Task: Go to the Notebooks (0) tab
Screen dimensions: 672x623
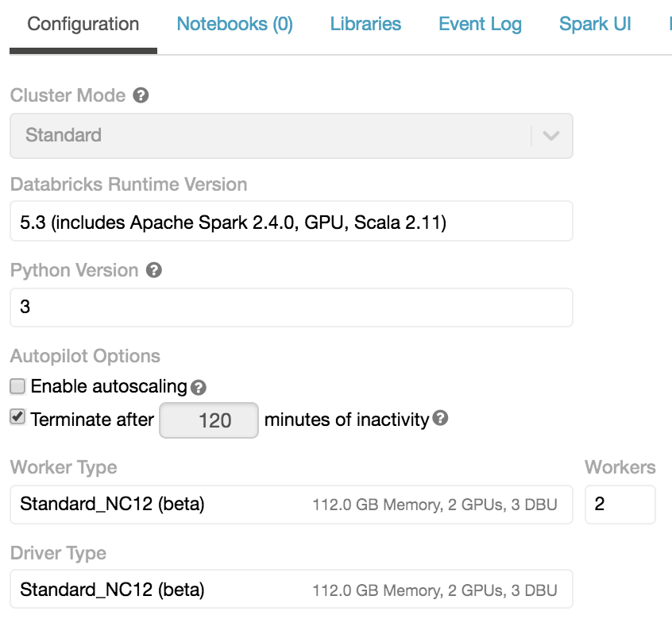Action: click(x=234, y=24)
